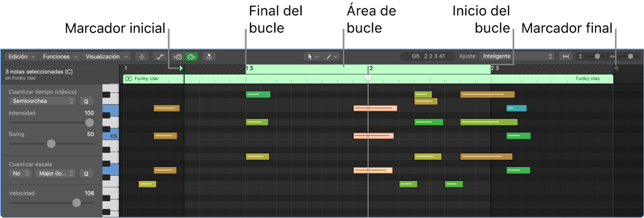Image resolution: width=644 pixels, height=218 pixels.
Task: Click the '1 3' ruler position label
Action: click(250, 69)
